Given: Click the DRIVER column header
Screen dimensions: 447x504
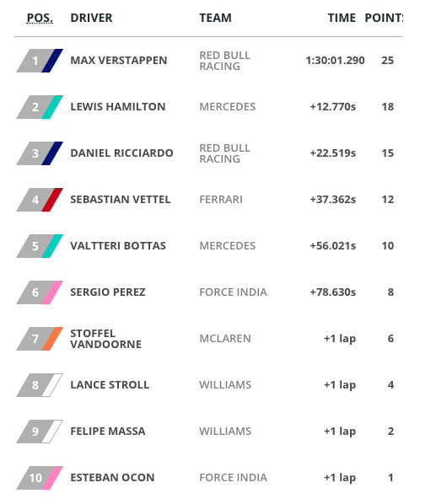Looking at the screenshot, I should 91,18.
